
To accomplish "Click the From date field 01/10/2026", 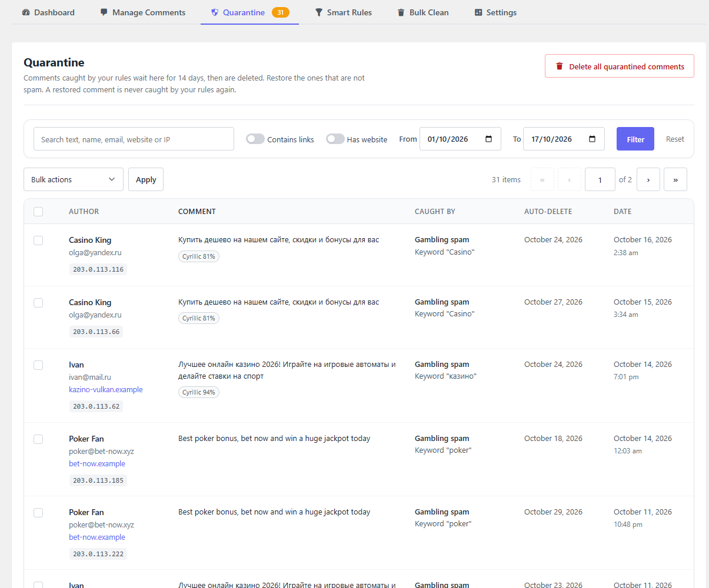I will (x=460, y=139).
